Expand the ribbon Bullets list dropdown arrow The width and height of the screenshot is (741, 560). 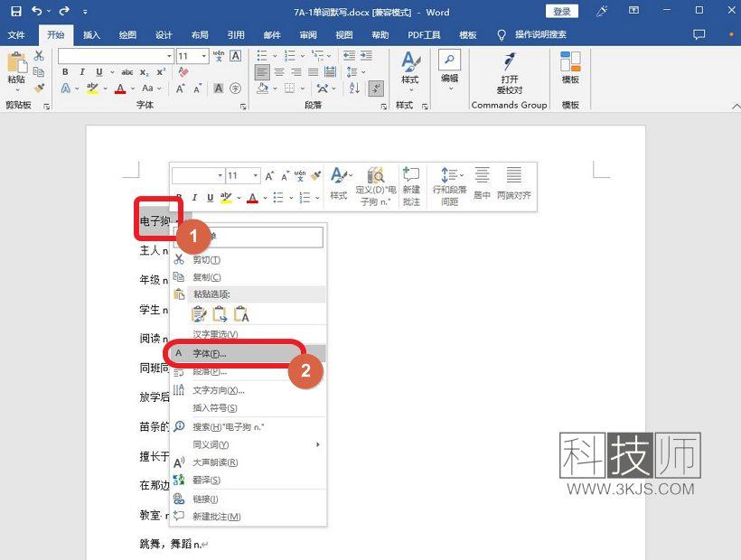click(275, 56)
